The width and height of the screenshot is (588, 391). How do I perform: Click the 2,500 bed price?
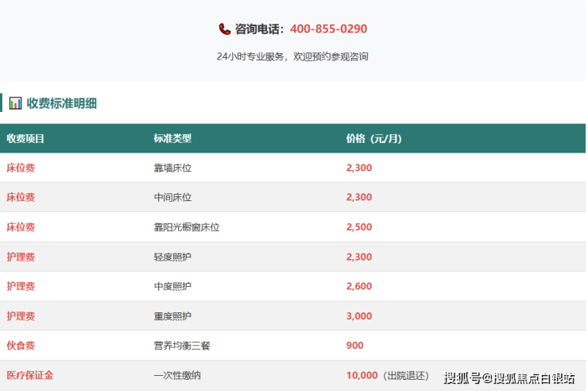(358, 227)
